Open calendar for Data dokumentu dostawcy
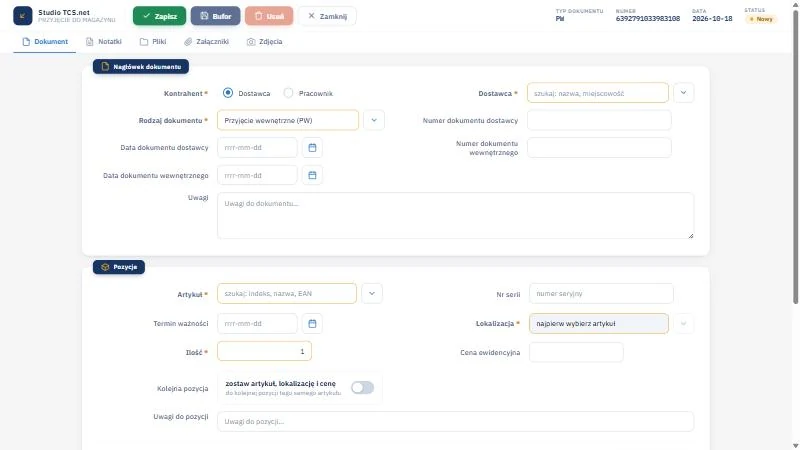This screenshot has width=800, height=450. coord(312,147)
